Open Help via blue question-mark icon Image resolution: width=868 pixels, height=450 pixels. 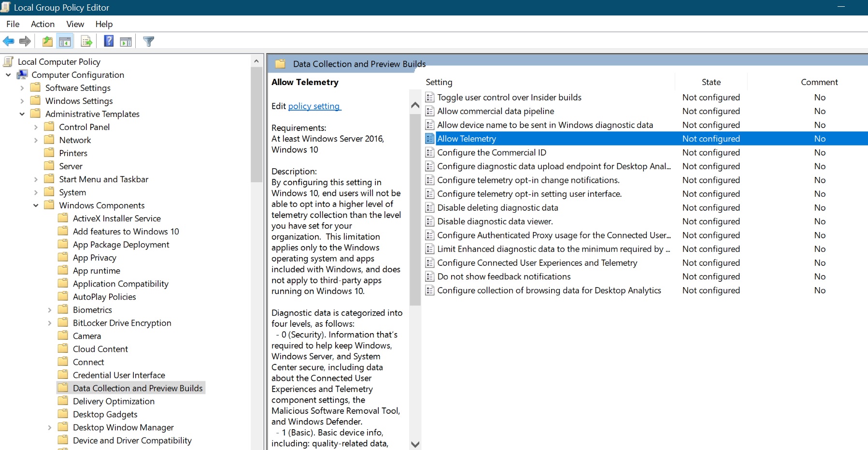point(109,42)
